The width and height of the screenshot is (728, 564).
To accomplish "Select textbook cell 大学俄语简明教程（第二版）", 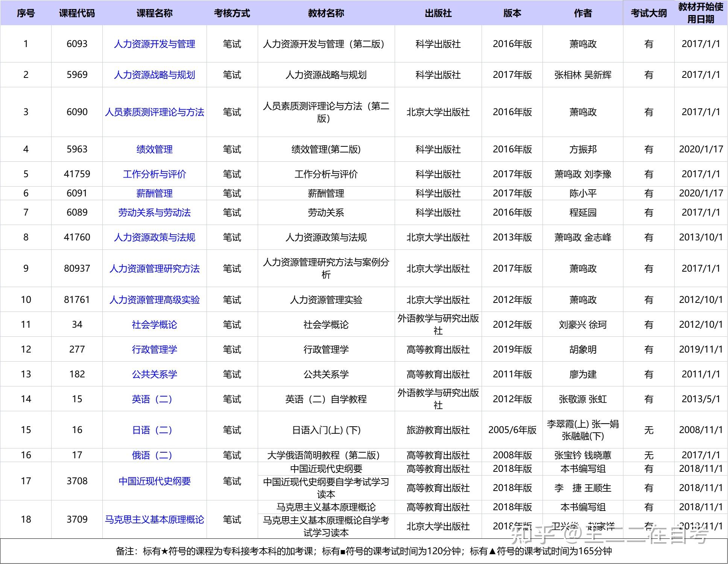I will tap(326, 455).
